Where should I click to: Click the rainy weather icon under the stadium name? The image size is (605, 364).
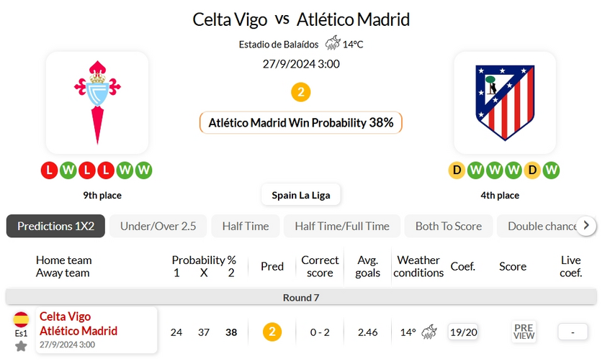(332, 44)
